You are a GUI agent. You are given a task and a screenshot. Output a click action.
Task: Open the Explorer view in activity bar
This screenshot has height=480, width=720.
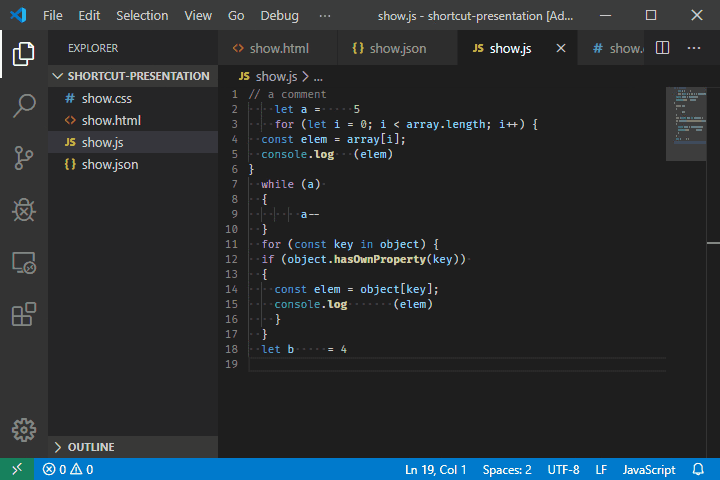coord(23,54)
